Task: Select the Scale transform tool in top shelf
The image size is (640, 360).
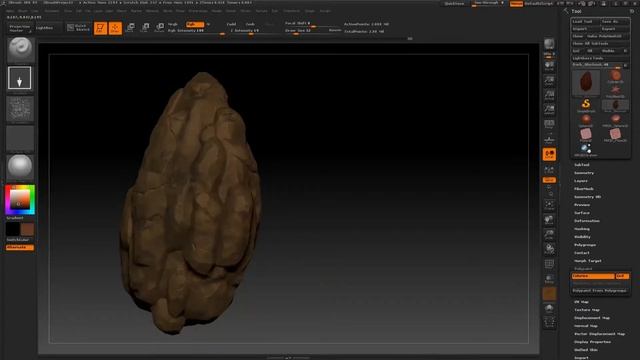Action: (x=145, y=28)
